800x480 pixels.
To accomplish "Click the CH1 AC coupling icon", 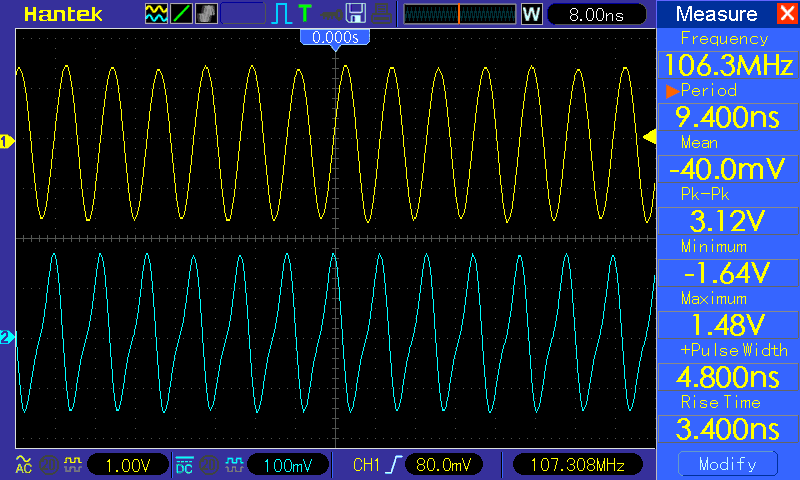I will coord(22,464).
